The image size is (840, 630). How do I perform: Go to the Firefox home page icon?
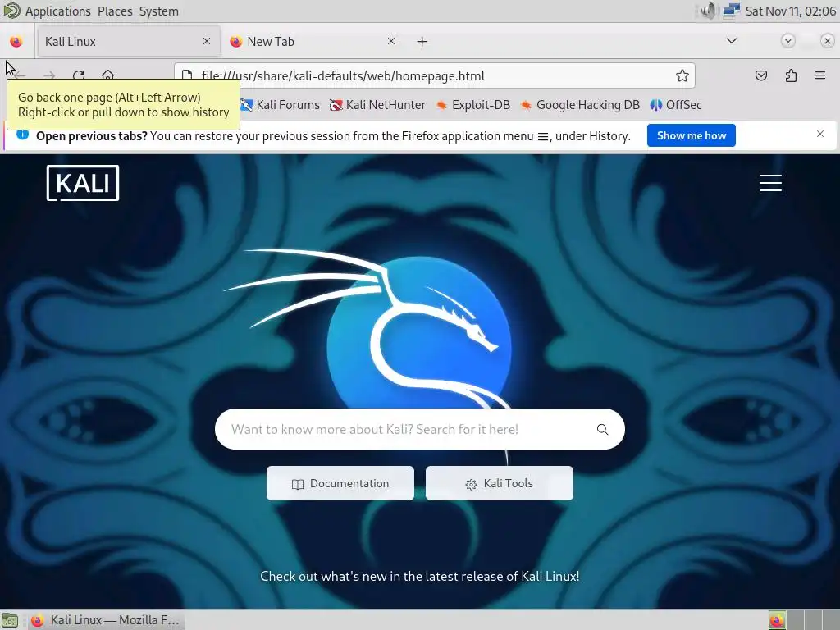point(108,75)
